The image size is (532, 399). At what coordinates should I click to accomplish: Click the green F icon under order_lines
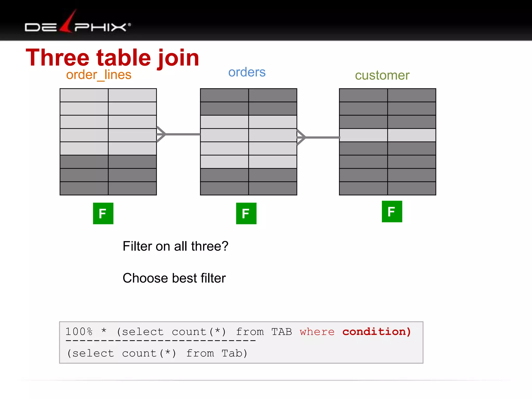point(103,213)
